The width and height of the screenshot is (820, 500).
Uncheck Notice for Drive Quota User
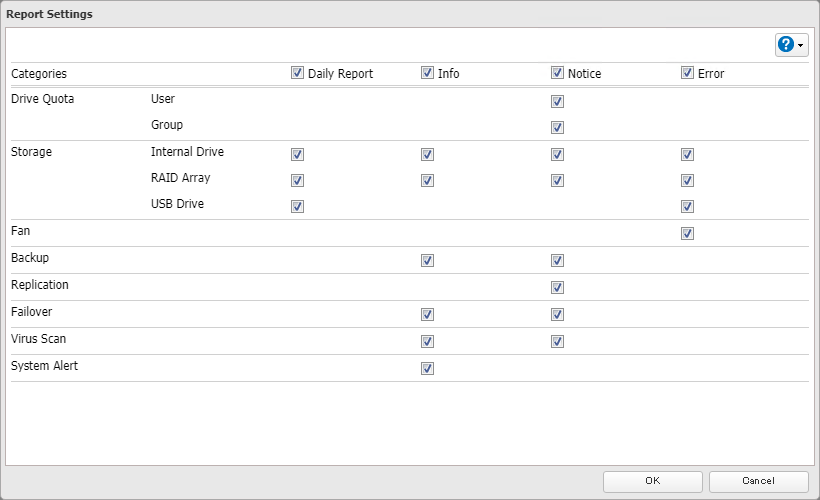point(557,101)
